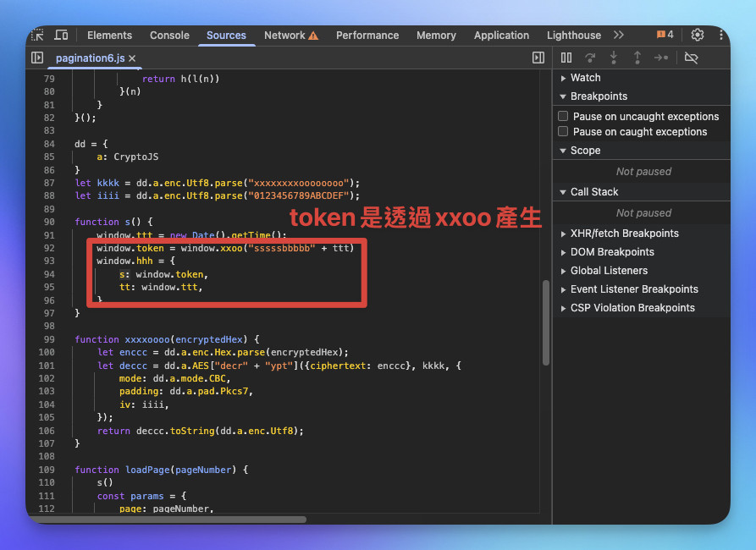Click the "xxxxxxxxoooooooo" key string
Screen dimensions: 756x550
click(x=299, y=183)
